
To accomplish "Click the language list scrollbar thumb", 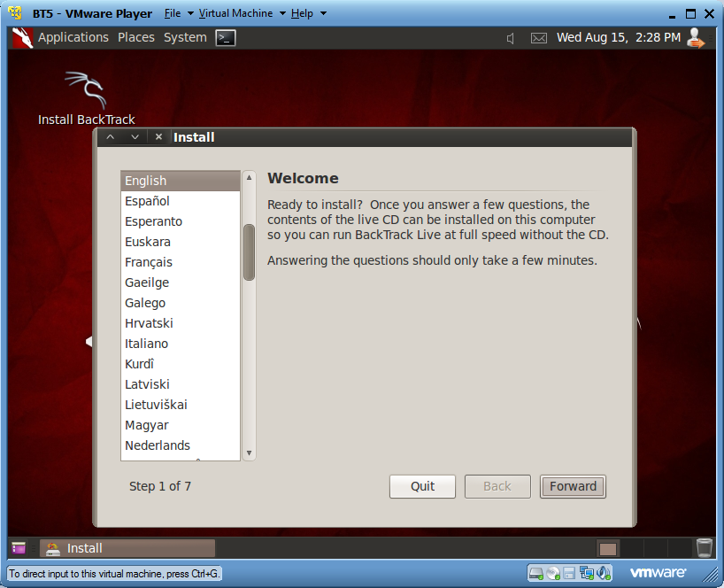I will (x=249, y=252).
